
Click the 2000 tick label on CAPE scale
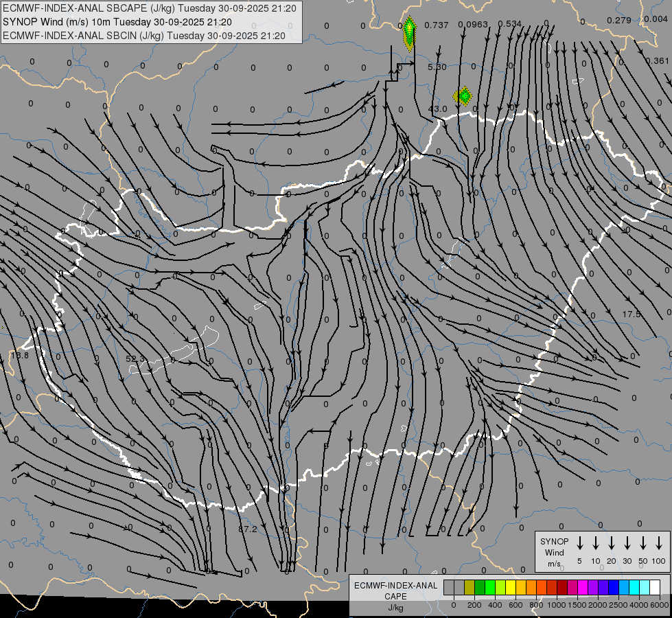coord(598,605)
